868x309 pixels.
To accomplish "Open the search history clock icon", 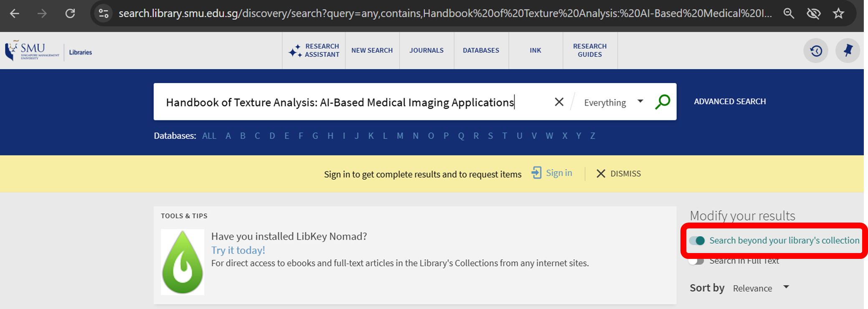I will pos(816,51).
